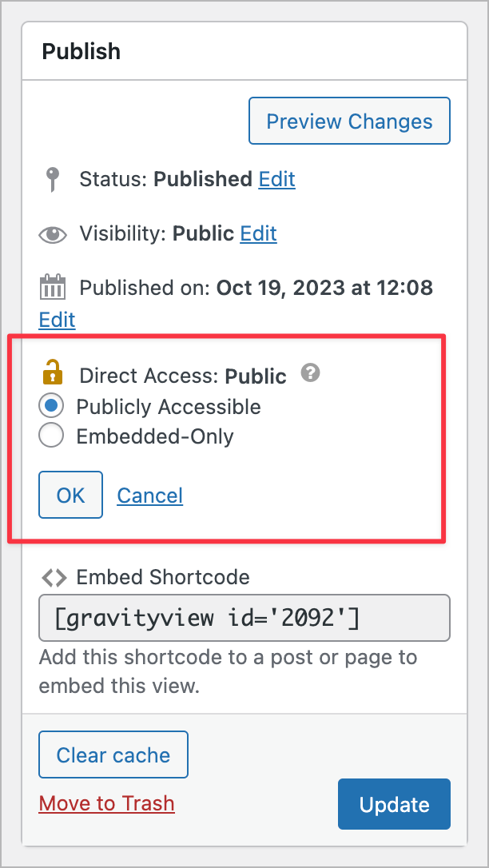
Task: Edit the Public visibility setting
Action: click(x=258, y=234)
